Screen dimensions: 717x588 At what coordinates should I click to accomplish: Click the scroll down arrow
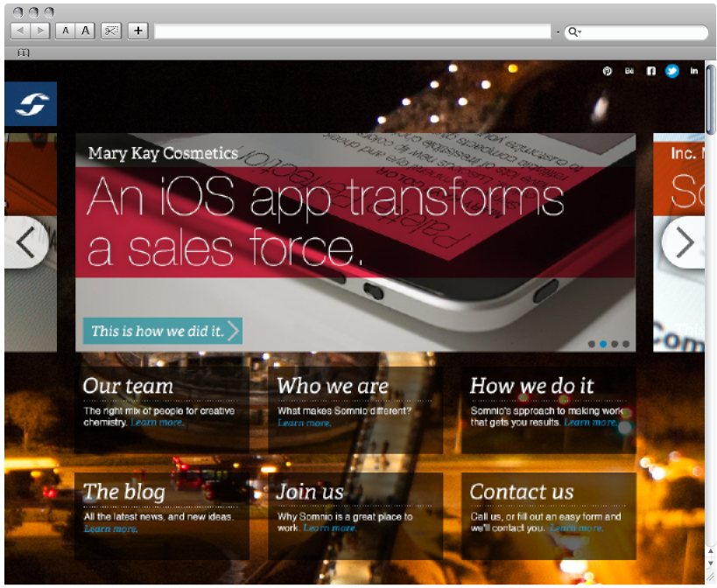711,563
